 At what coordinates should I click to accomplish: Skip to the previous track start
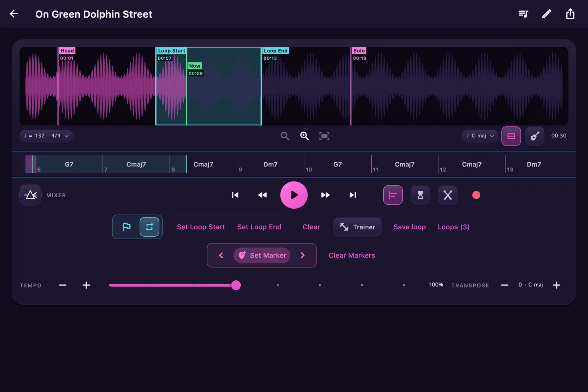tap(235, 195)
